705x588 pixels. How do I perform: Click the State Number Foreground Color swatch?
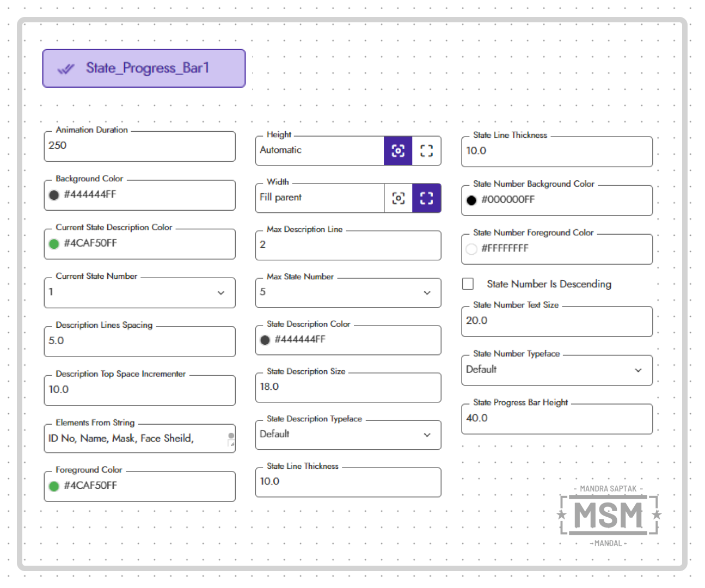tap(471, 249)
